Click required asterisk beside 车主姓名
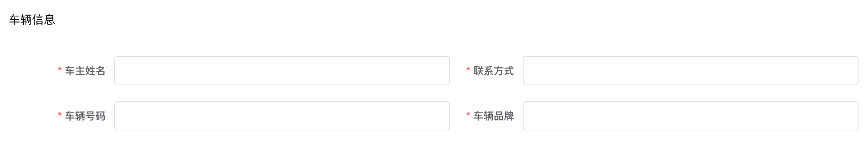868x145 pixels. (x=60, y=69)
